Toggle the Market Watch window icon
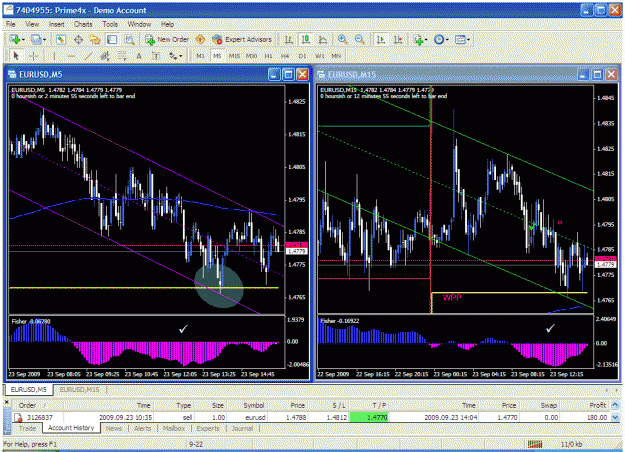The width and height of the screenshot is (625, 452). coord(61,39)
